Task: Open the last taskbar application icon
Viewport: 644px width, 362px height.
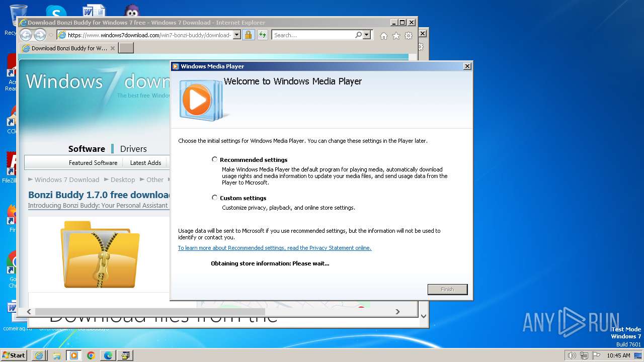Action: click(x=125, y=355)
